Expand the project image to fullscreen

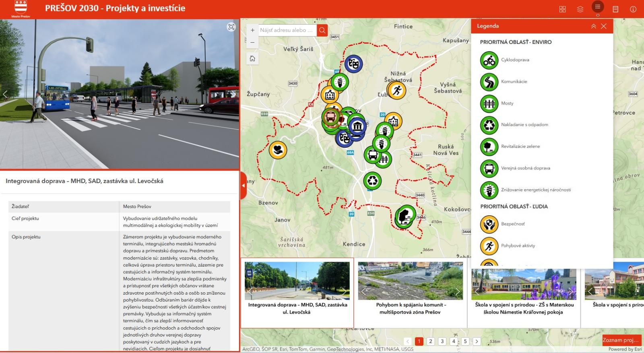(231, 27)
